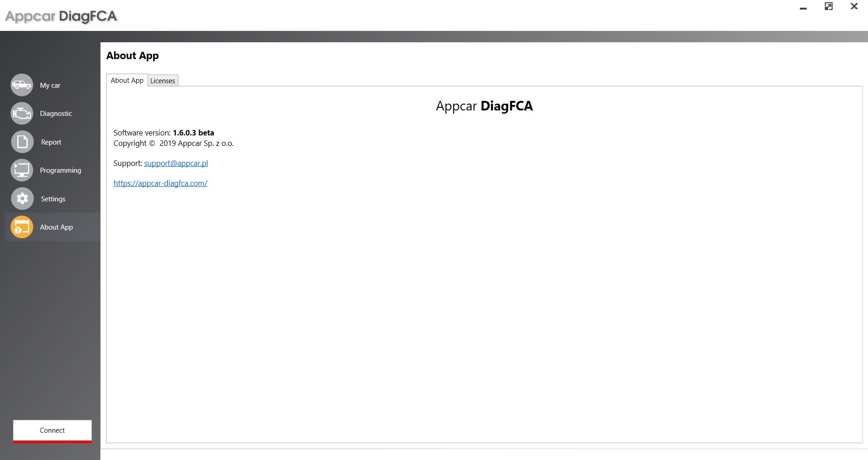Image resolution: width=868 pixels, height=460 pixels.
Task: Click the Settings gear icon
Action: [x=22, y=199]
